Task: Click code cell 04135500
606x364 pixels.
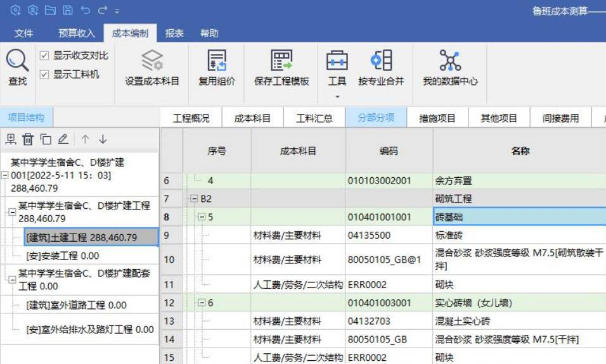Action: [389, 235]
